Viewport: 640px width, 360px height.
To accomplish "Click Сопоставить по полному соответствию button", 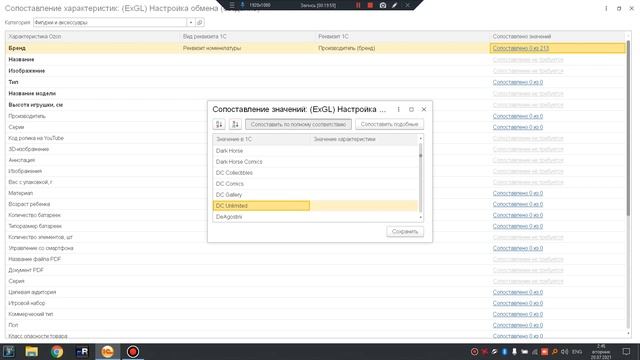I will pyautogui.click(x=298, y=124).
